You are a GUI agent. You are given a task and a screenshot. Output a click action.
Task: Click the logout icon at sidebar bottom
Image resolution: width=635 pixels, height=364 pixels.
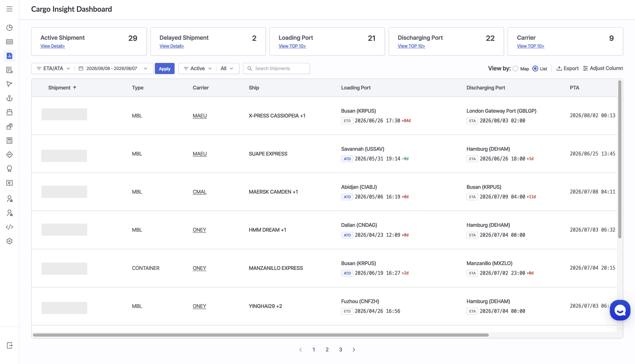tap(9, 345)
